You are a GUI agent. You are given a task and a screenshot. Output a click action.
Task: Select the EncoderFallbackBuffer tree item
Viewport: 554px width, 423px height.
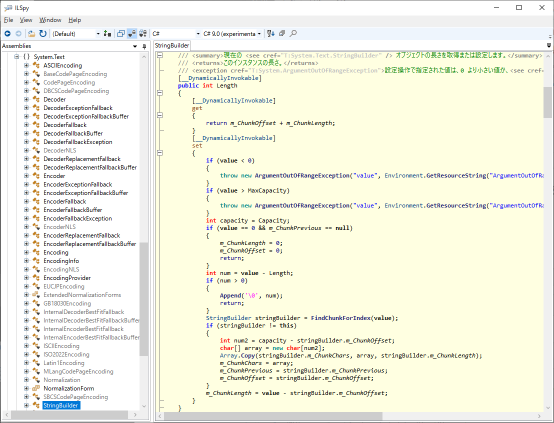pos(73,210)
